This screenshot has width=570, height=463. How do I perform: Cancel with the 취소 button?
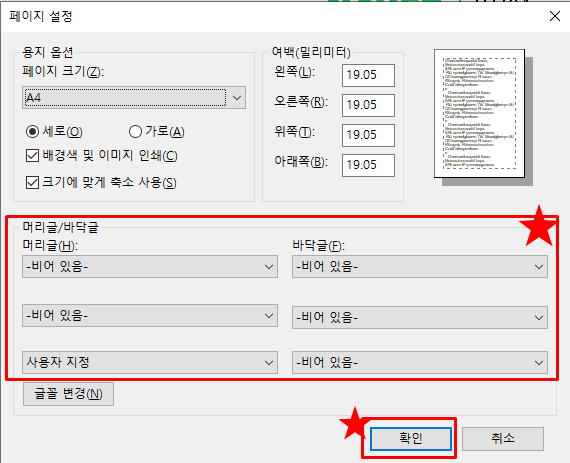[x=503, y=439]
